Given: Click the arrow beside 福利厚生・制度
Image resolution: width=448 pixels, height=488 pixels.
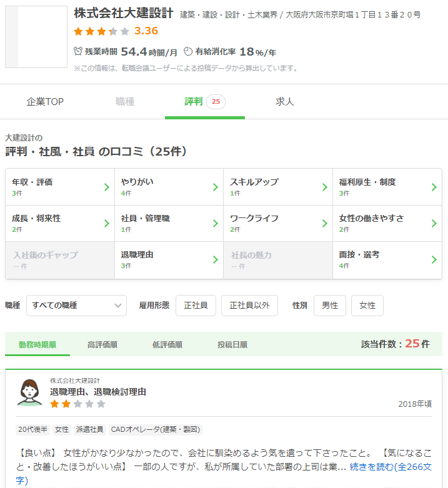Looking at the screenshot, I should [434, 187].
